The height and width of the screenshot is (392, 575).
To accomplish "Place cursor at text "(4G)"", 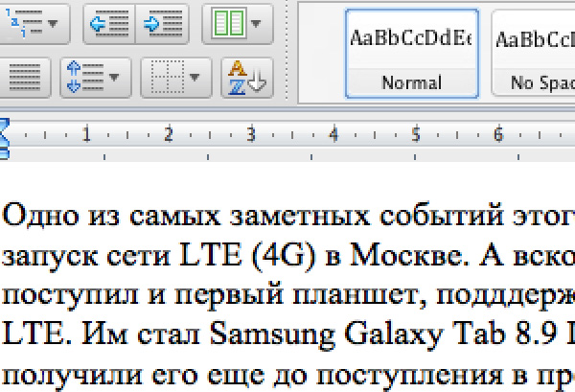I will pos(284,256).
